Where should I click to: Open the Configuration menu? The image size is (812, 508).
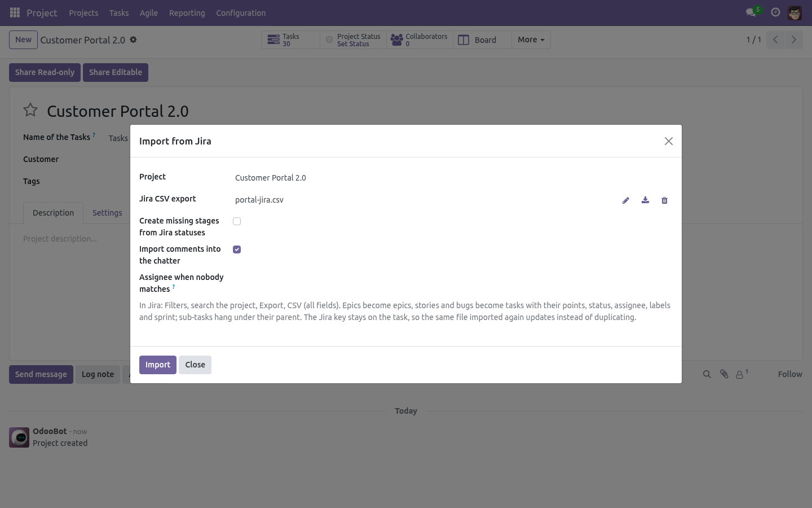(x=241, y=12)
